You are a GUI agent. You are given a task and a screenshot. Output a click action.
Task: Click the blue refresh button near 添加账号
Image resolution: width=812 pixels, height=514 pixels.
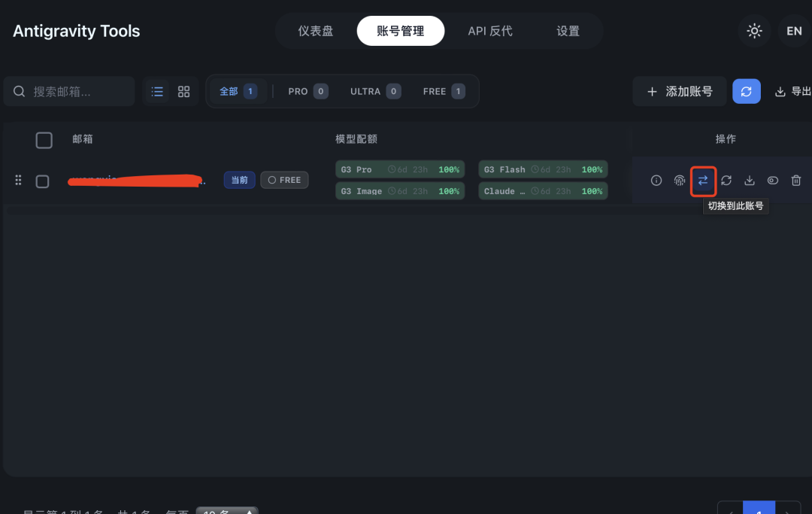tap(747, 91)
